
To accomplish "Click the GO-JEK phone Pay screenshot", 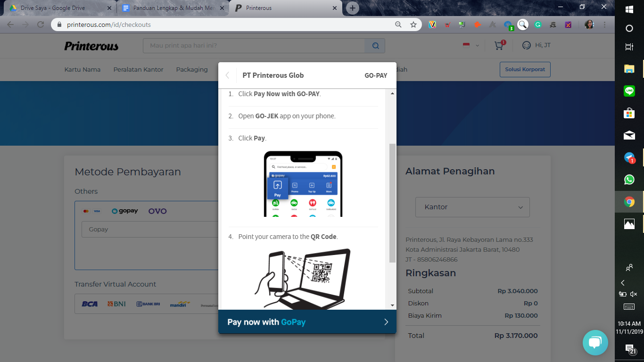I will [303, 184].
